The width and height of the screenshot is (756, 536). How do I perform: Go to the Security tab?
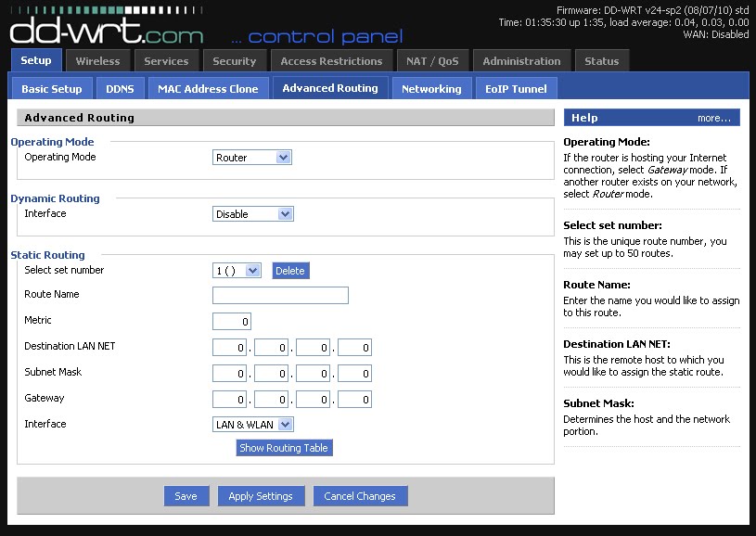point(235,61)
